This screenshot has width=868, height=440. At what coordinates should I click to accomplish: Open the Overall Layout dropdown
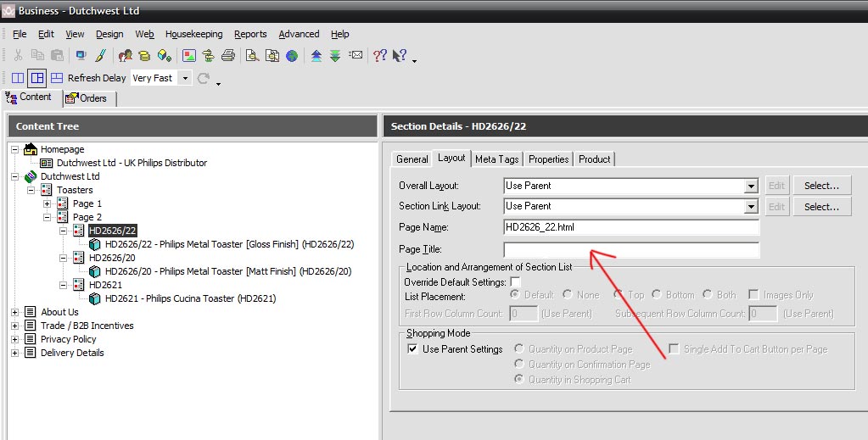click(x=751, y=186)
